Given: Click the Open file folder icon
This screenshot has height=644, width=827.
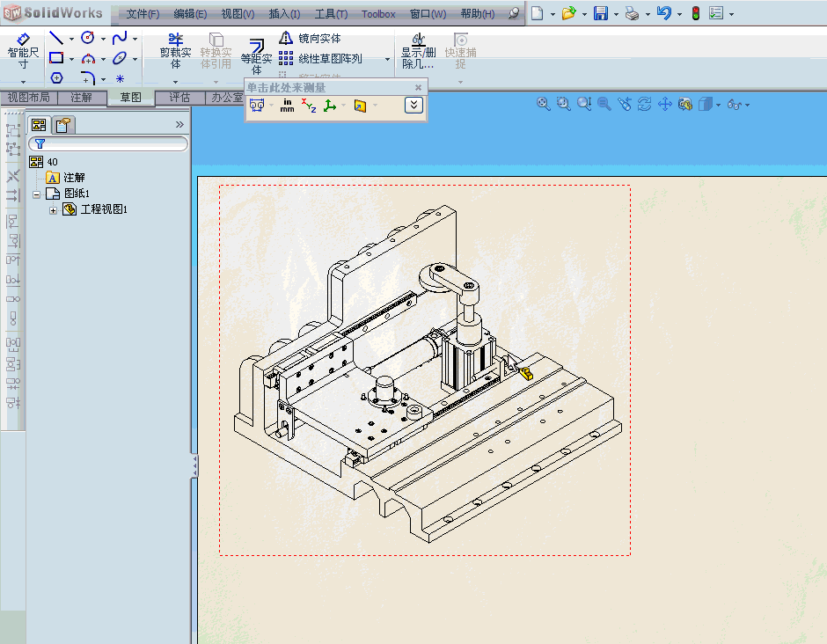Looking at the screenshot, I should pos(568,13).
